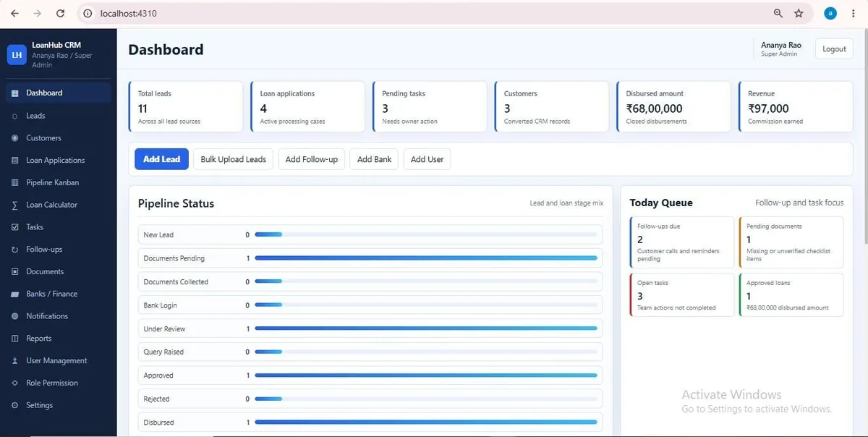The image size is (868, 437).
Task: Click the Notifications sidebar icon
Action: click(15, 316)
